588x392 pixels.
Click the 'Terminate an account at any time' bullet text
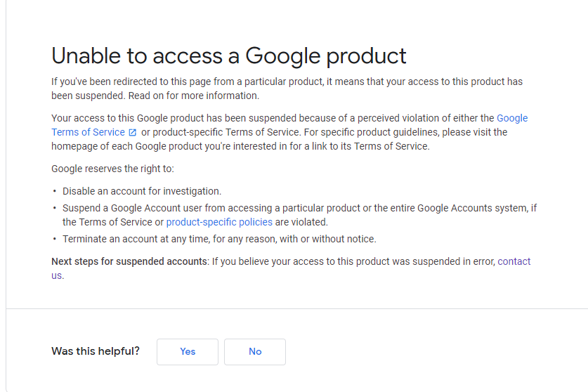point(219,239)
